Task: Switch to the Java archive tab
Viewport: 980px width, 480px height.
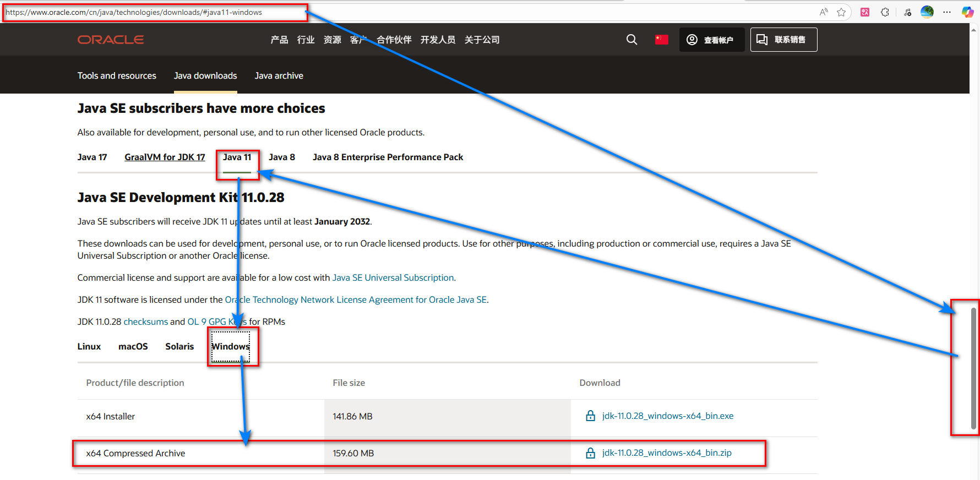Action: coord(279,76)
